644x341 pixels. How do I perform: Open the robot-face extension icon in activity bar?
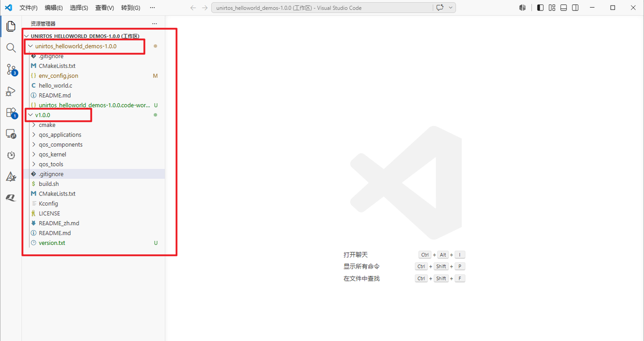click(x=11, y=156)
